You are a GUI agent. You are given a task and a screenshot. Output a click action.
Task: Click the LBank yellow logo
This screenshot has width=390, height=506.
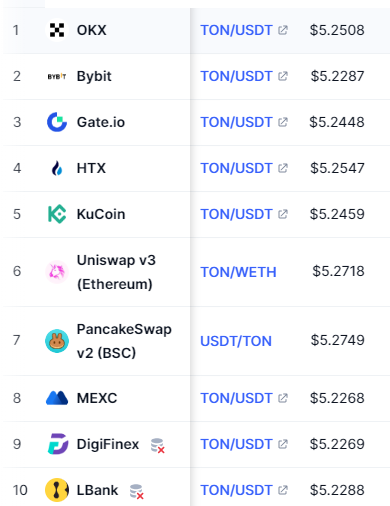click(57, 490)
